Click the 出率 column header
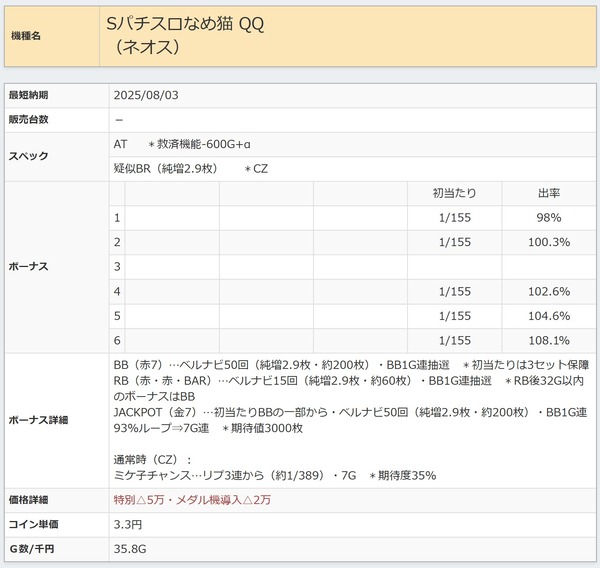 tap(549, 193)
